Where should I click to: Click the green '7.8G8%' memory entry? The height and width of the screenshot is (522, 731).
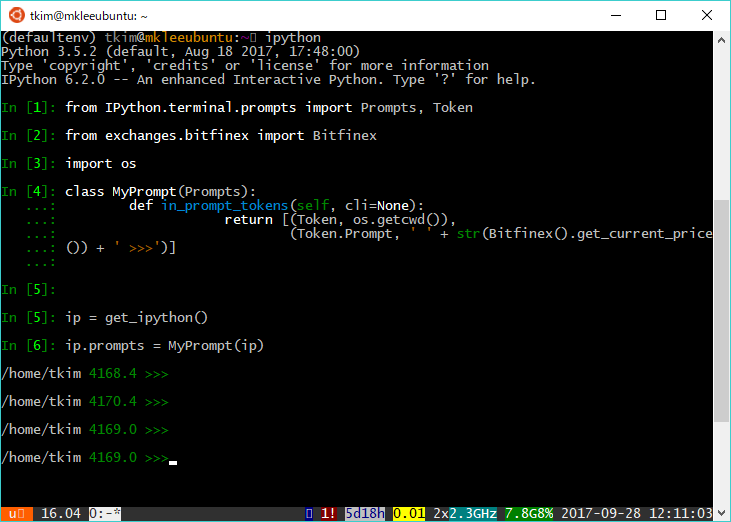529,514
